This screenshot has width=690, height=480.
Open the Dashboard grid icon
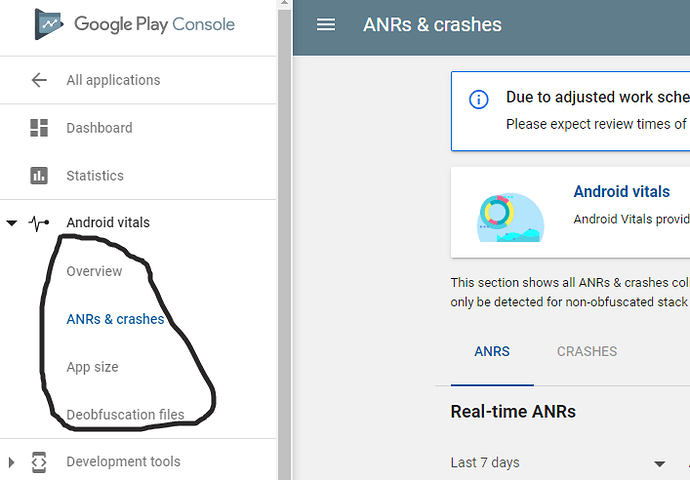39,128
